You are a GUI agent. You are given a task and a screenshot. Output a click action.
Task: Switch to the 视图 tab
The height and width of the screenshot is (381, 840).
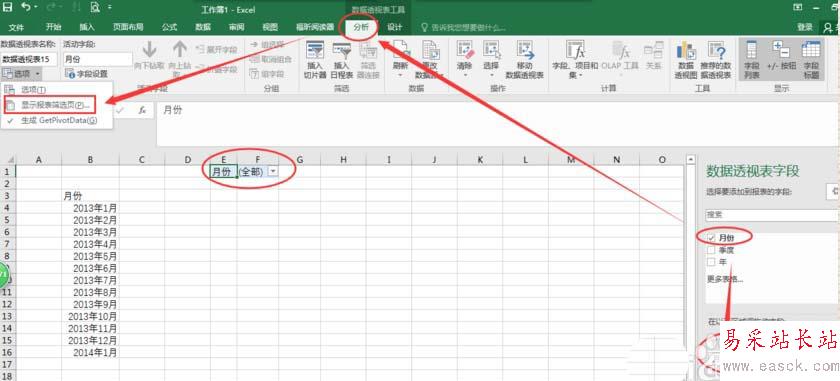pyautogui.click(x=270, y=27)
